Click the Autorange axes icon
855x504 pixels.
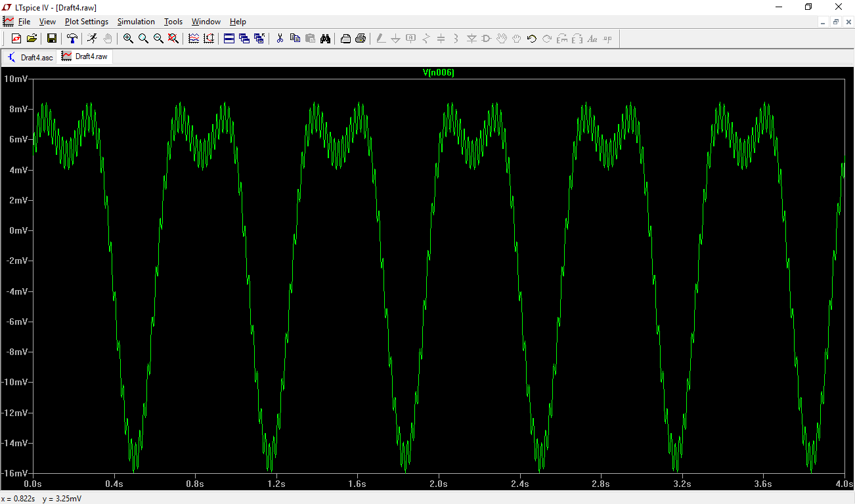click(x=209, y=39)
